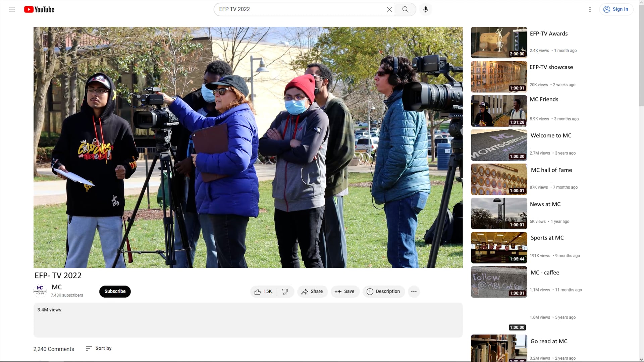The width and height of the screenshot is (644, 362).
Task: Open more actions ellipsis under video
Action: [x=414, y=292]
